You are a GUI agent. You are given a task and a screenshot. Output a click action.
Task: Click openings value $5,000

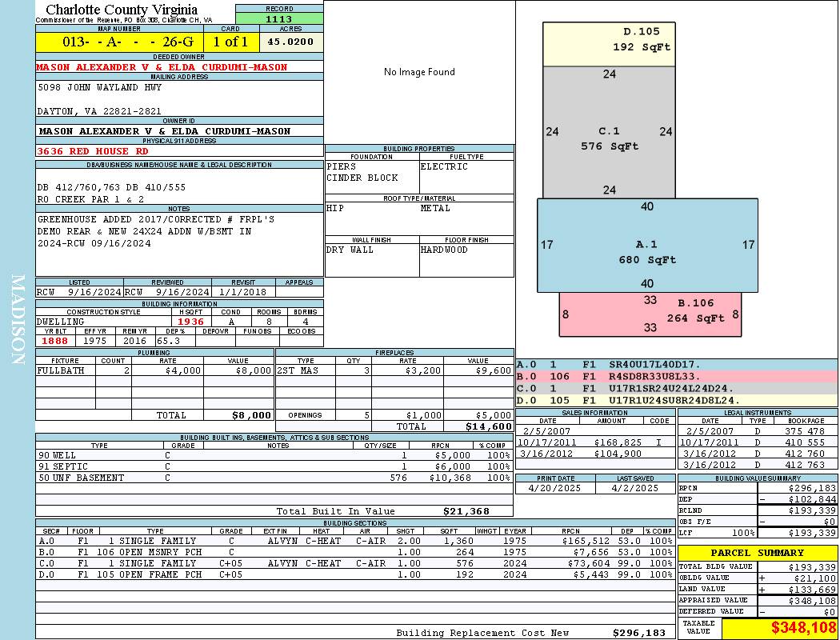pyautogui.click(x=494, y=415)
